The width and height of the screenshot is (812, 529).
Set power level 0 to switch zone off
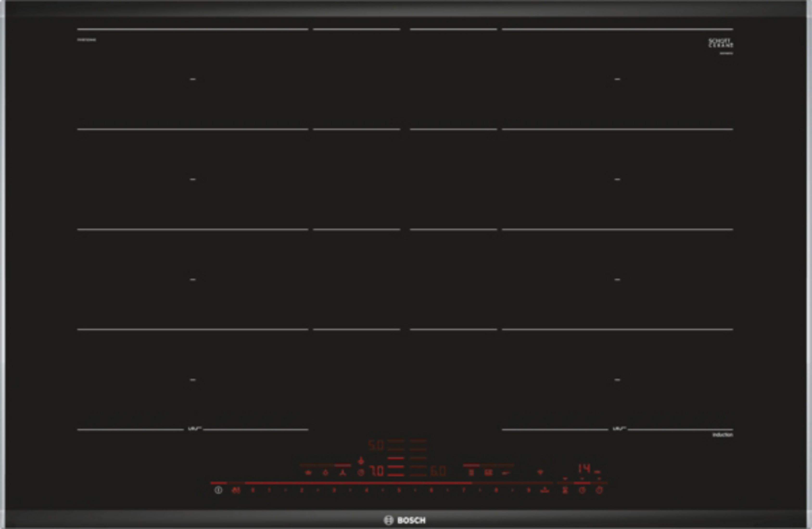click(x=253, y=491)
